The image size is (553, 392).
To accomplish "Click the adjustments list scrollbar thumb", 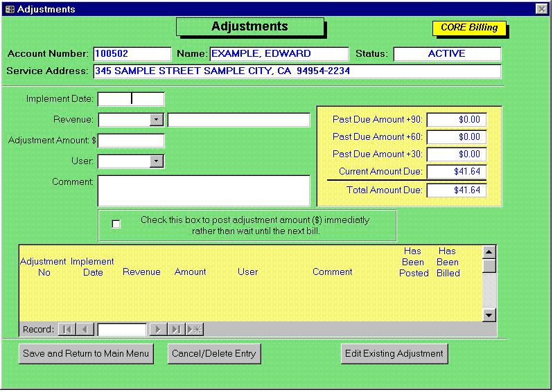I will [x=489, y=266].
